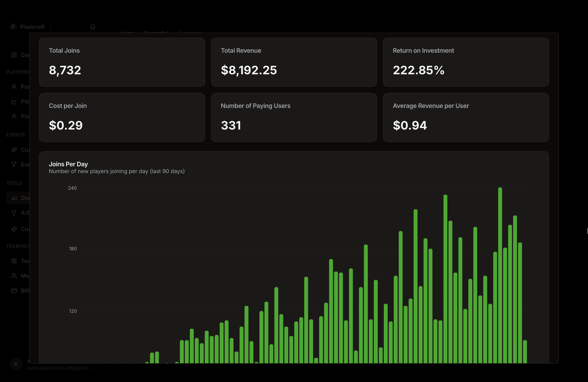588x382 pixels.
Task: Click the Return on Investment card
Action: pos(466,62)
